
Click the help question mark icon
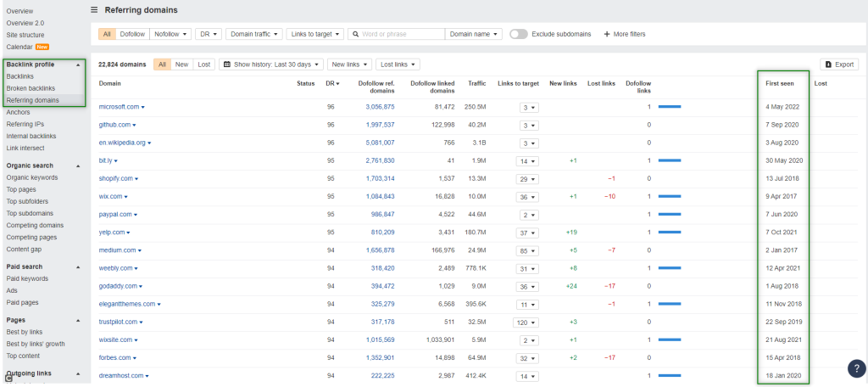pos(855,368)
